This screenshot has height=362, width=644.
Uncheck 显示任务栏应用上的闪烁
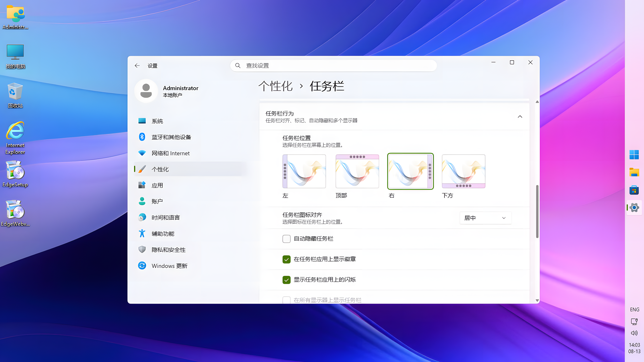point(287,280)
